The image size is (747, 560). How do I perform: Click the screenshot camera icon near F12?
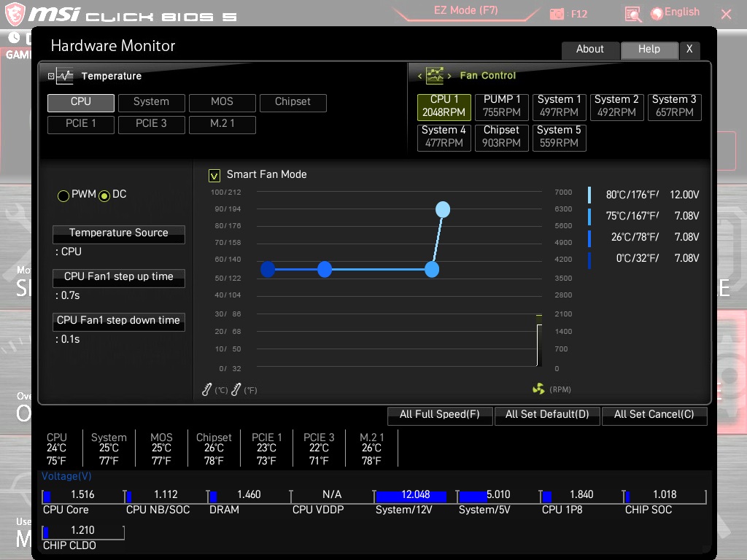pos(557,14)
